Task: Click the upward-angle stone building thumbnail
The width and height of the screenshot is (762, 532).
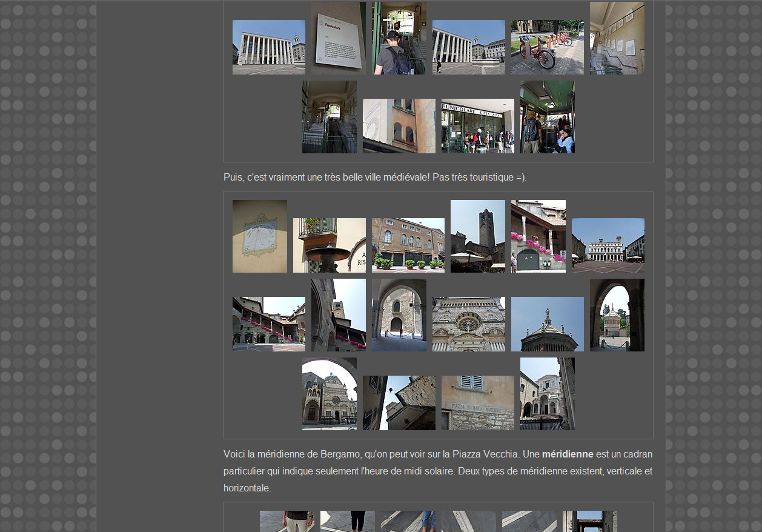Action: pos(399,403)
